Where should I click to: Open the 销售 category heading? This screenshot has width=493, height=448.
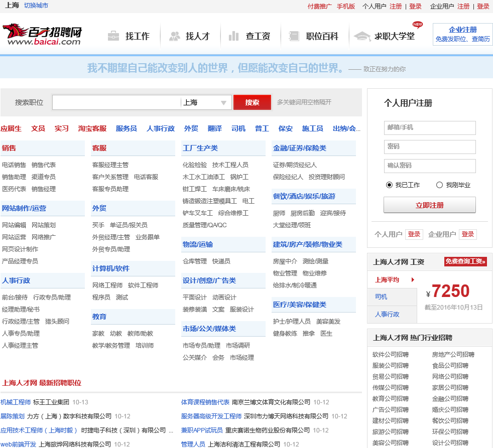point(9,148)
